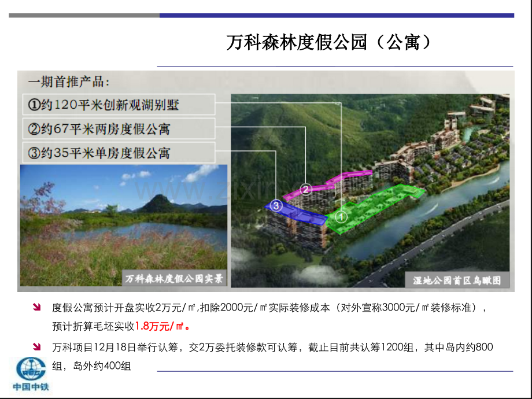Click the slide title 万科森林度假公园（公寓）
Viewport: 532px width, 399px height.
(x=328, y=43)
